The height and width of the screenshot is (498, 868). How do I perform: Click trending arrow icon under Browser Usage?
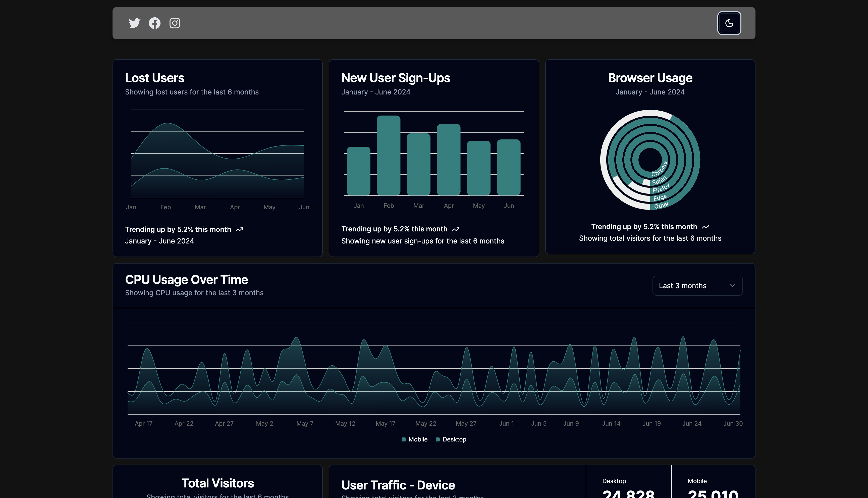click(x=705, y=227)
